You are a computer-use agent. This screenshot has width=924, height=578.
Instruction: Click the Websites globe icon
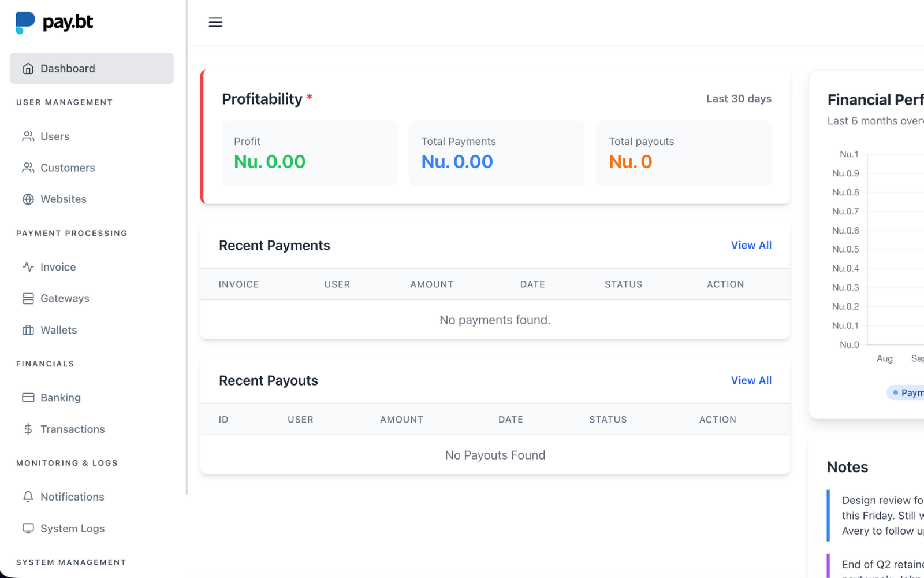point(28,199)
